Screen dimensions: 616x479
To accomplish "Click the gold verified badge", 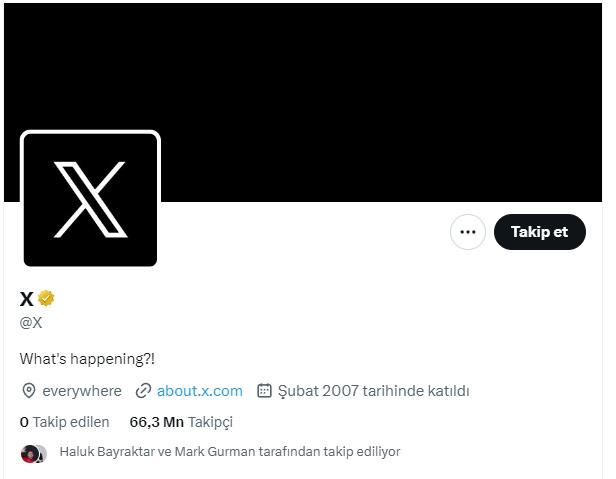I will (x=46, y=298).
